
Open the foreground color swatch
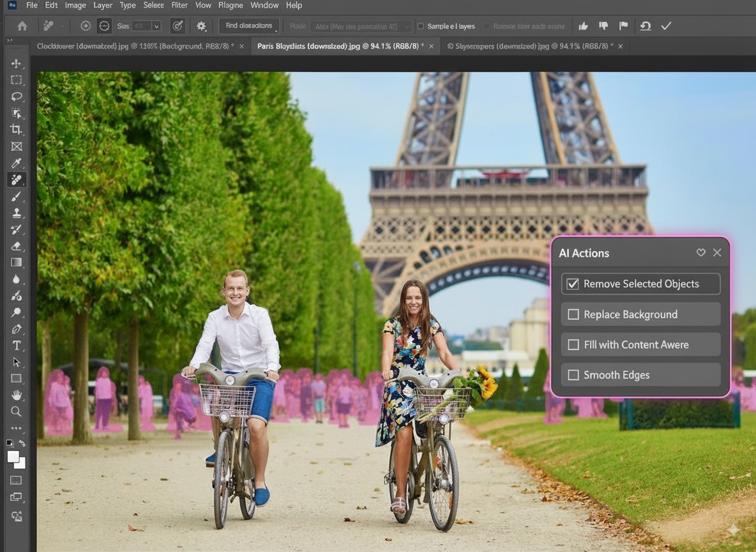click(13, 457)
